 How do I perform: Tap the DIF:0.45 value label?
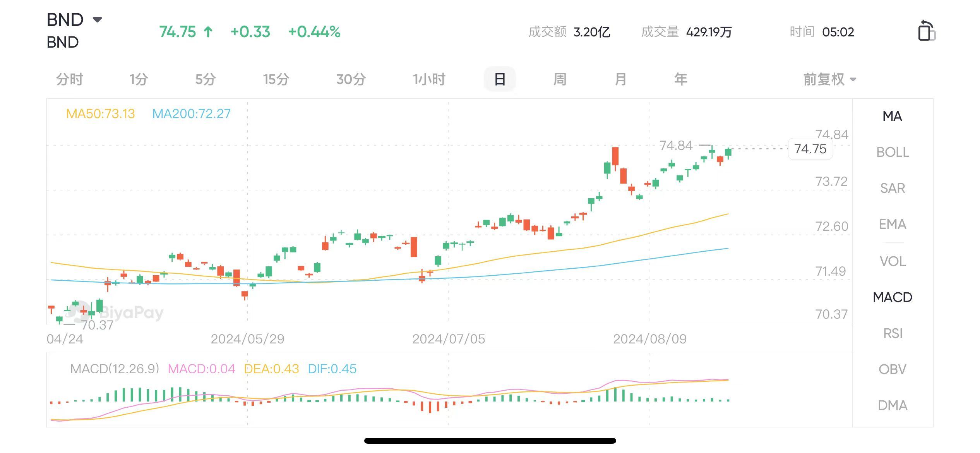click(x=332, y=369)
